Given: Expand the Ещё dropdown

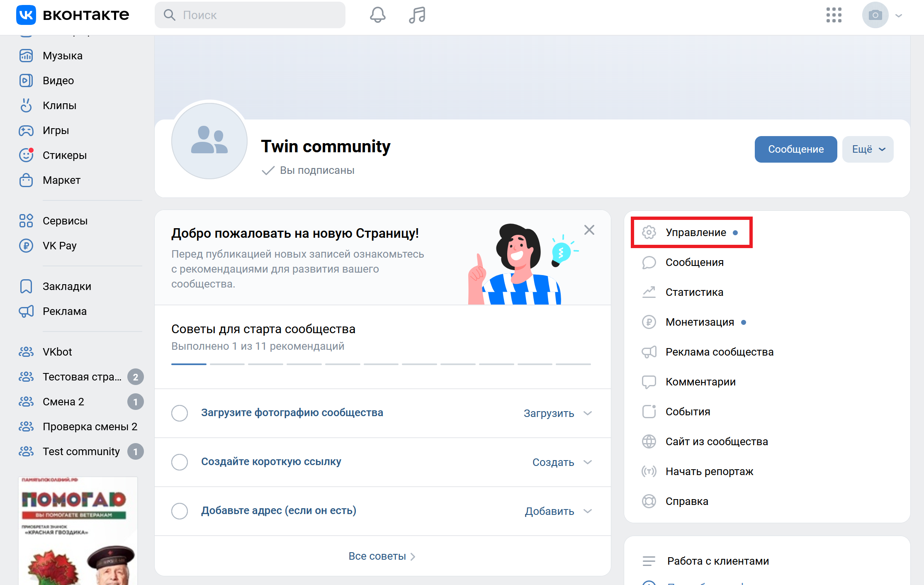Looking at the screenshot, I should (x=868, y=149).
